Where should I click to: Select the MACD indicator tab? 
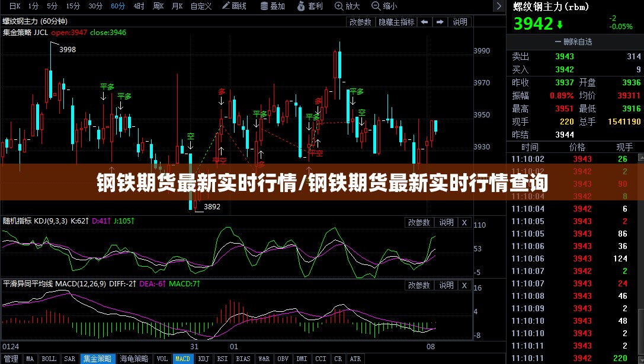pyautogui.click(x=182, y=359)
